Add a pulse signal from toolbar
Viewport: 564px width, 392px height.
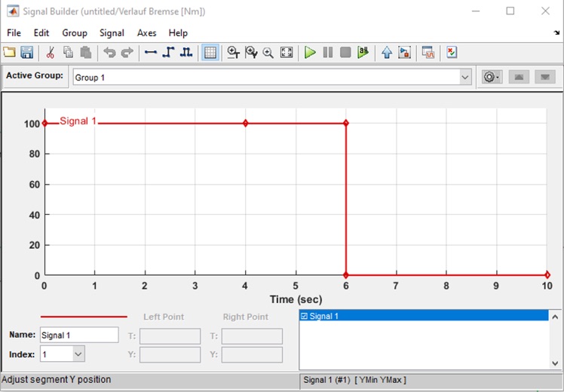[x=185, y=53]
